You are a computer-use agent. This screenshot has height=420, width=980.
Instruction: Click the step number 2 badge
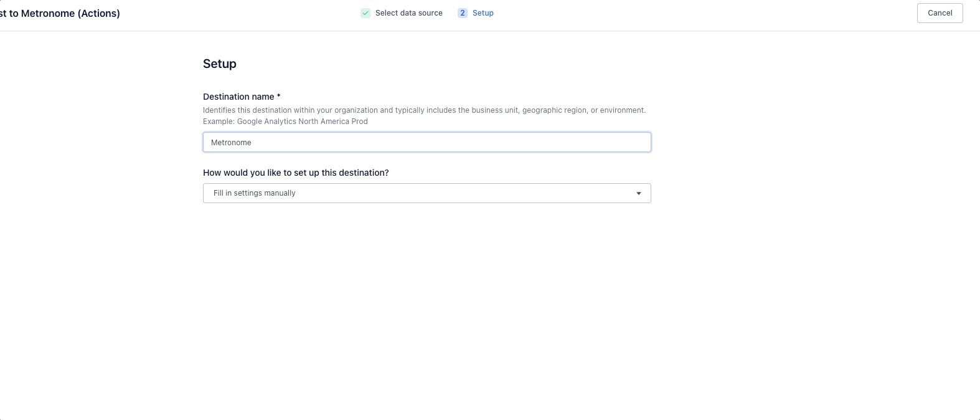(463, 13)
